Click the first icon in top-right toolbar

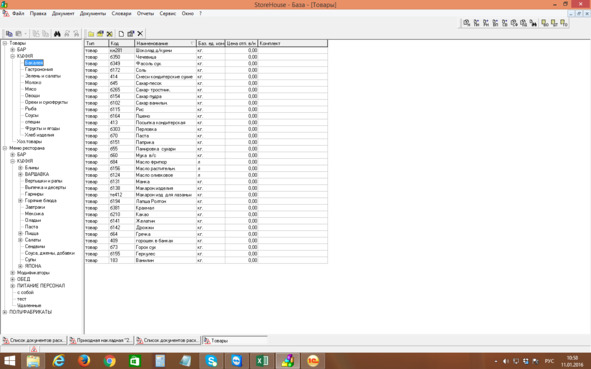coord(467,23)
